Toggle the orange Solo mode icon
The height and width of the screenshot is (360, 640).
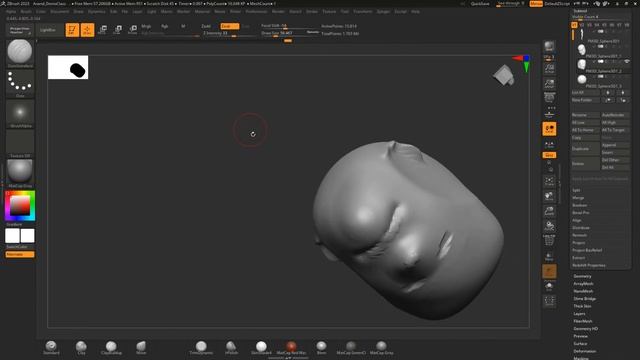[x=549, y=271]
